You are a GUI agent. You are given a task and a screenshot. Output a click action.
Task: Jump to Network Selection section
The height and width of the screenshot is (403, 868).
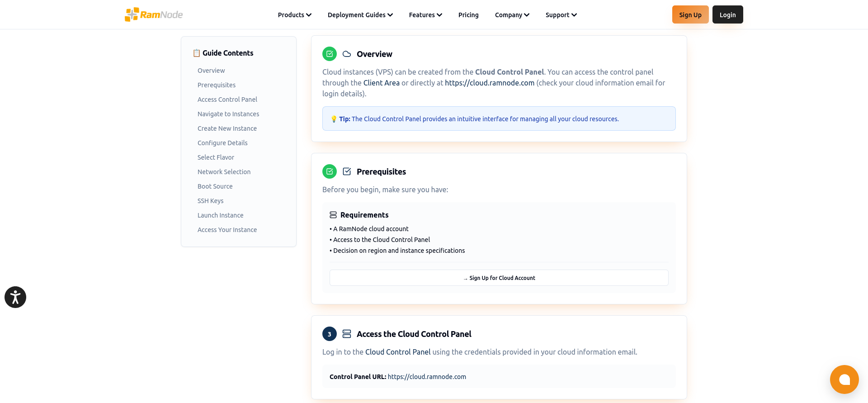pyautogui.click(x=224, y=172)
